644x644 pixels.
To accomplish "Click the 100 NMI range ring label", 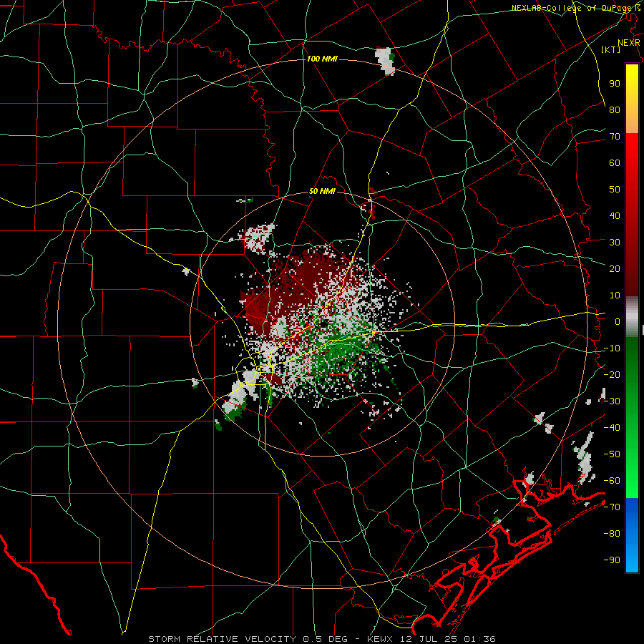I will (322, 59).
